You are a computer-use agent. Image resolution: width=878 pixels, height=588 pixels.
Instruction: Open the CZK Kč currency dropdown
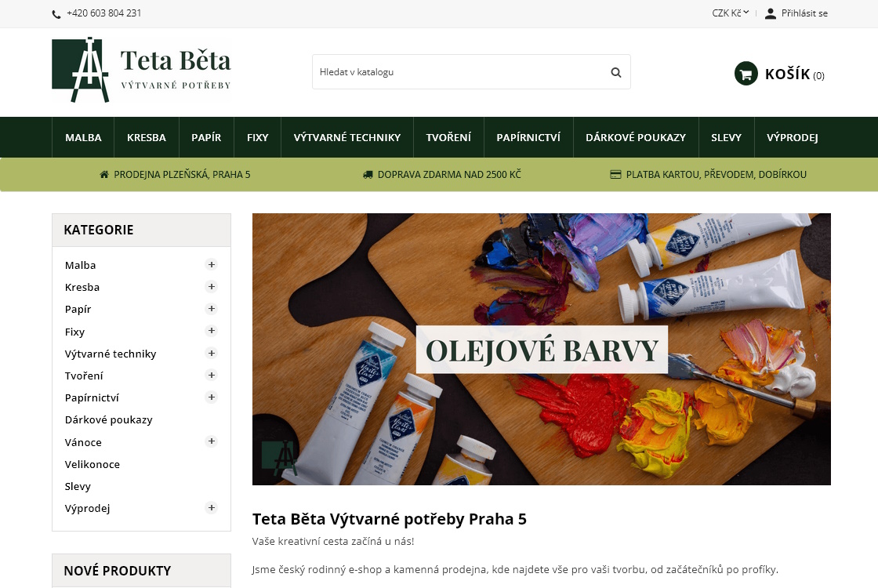[x=730, y=13]
